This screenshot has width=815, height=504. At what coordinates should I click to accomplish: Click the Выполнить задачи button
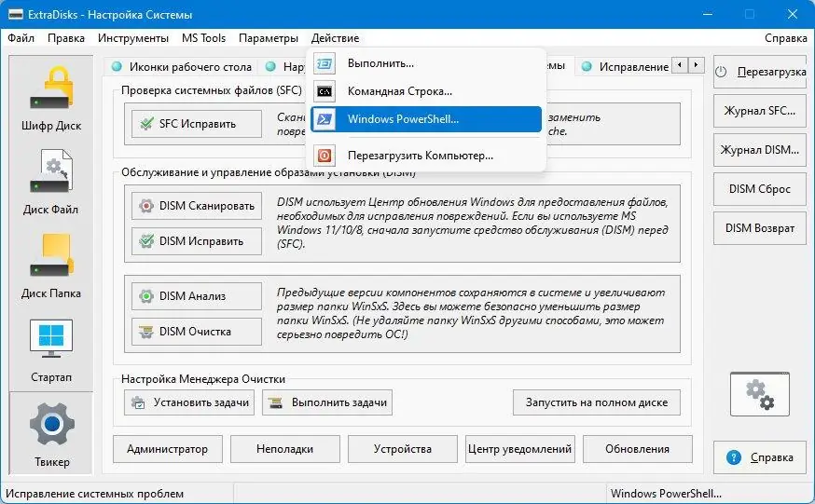(x=327, y=402)
